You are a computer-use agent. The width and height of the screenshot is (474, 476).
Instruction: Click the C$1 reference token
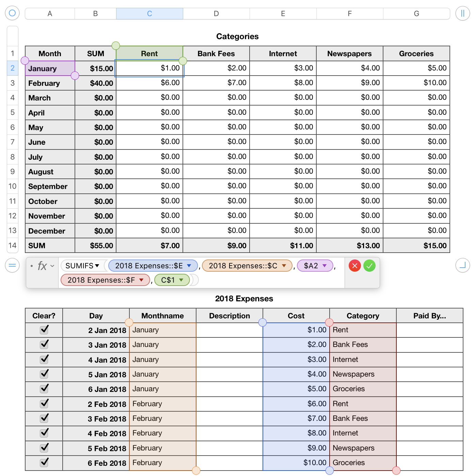tap(168, 280)
